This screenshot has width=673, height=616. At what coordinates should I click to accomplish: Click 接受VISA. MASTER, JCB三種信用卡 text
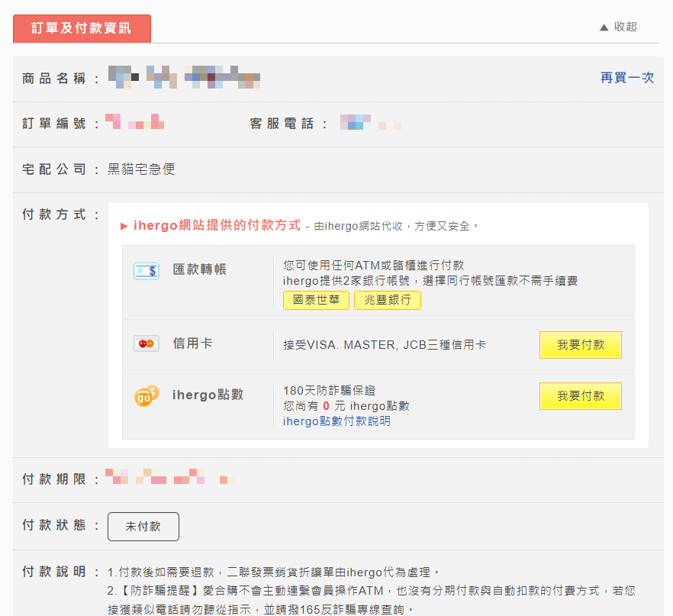click(385, 345)
